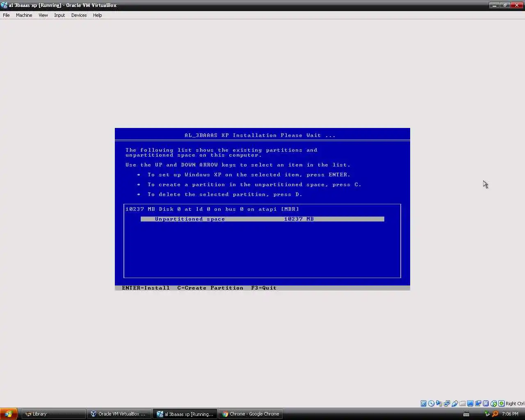Click the display status icon
525x420 pixels.
coord(470,404)
